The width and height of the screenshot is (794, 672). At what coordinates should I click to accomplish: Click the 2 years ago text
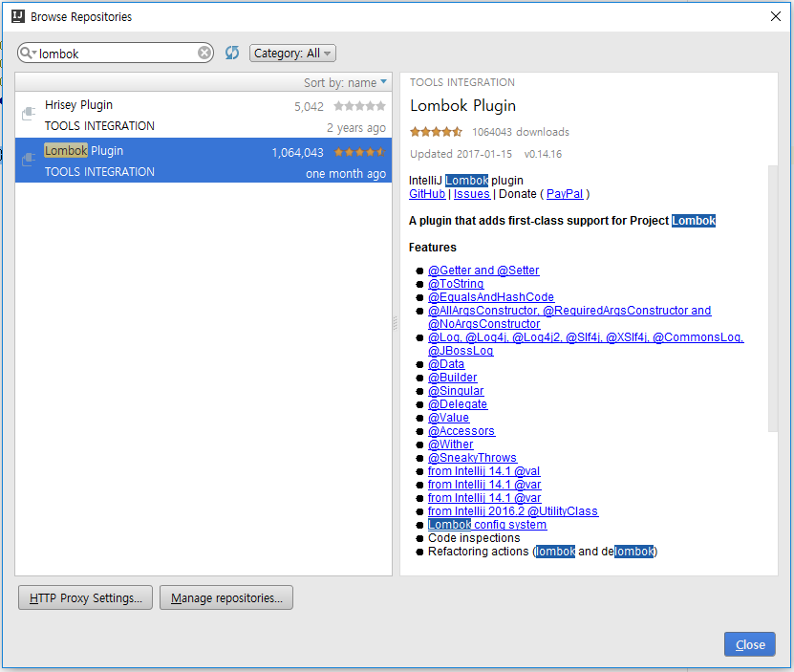[356, 128]
